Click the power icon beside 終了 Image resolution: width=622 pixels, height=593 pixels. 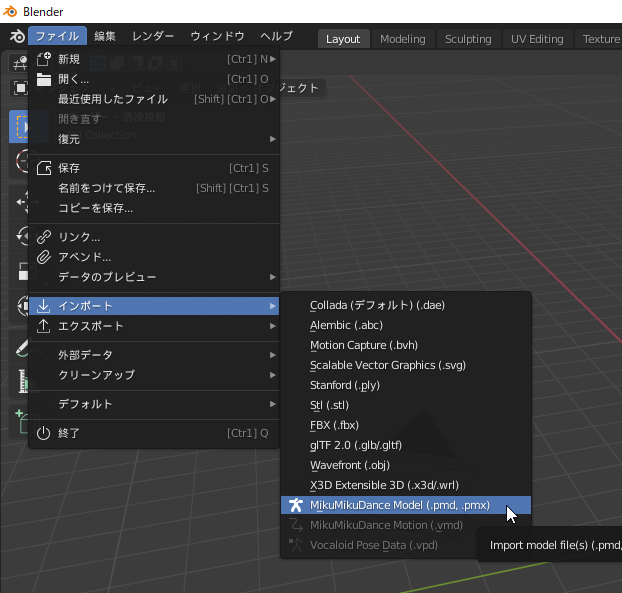(43, 433)
